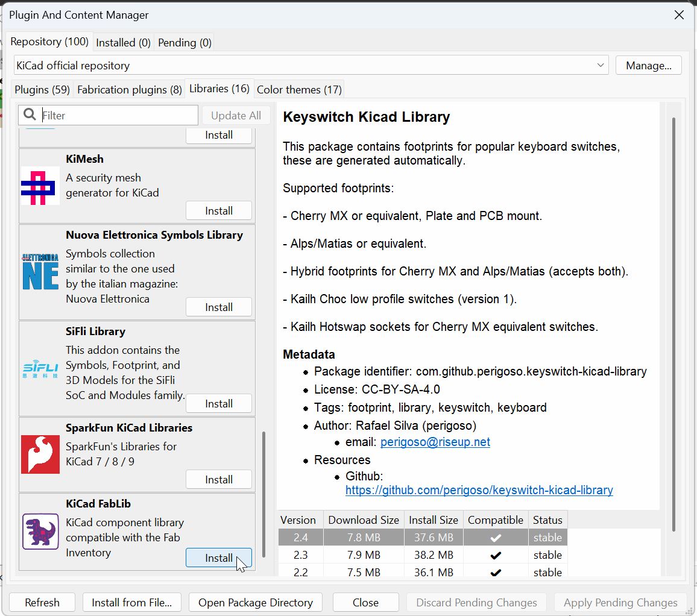Switch to the Repository (100) tab

click(x=49, y=42)
